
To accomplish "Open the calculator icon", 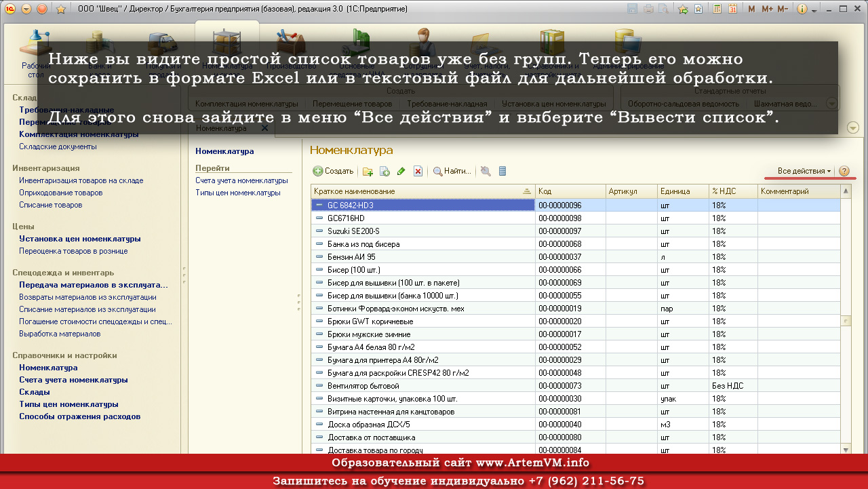I will coord(717,9).
